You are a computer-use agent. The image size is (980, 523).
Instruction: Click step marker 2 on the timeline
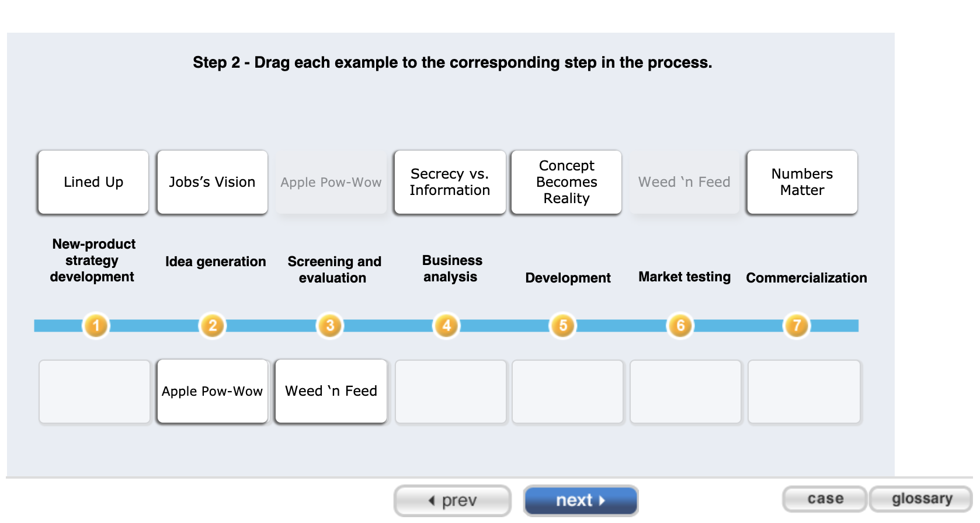pos(213,325)
